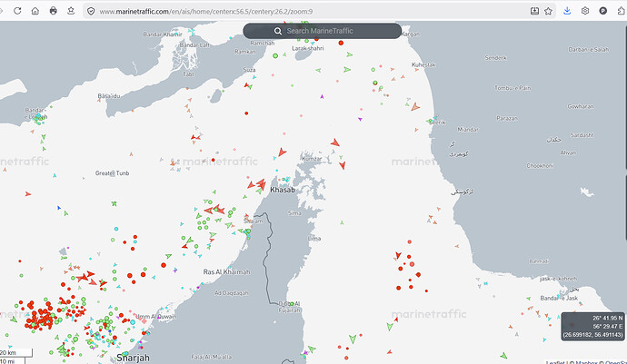Screen dimensions: 627x364
Task: Select the pink diamond marker at Umm Al Quwain
Action: (x=144, y=320)
